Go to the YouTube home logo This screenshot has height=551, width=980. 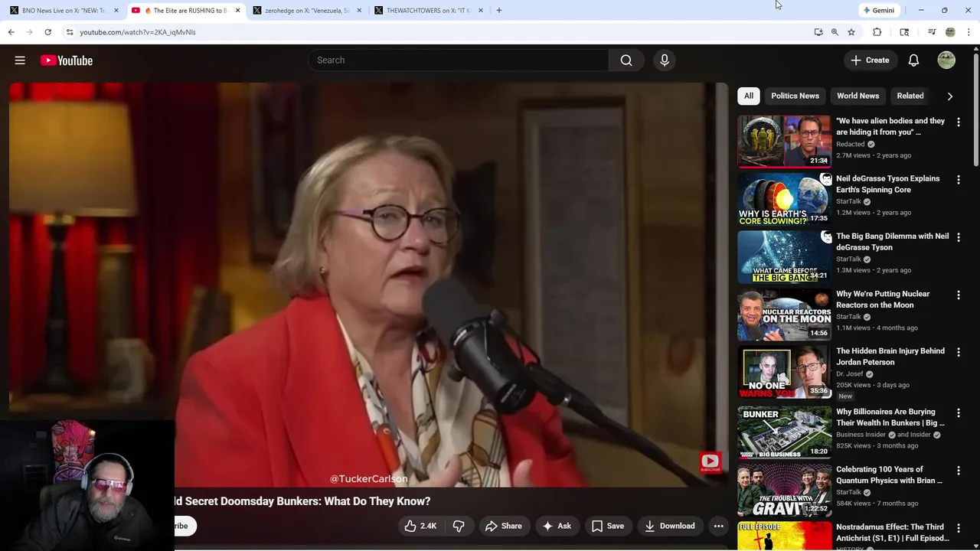(x=67, y=60)
